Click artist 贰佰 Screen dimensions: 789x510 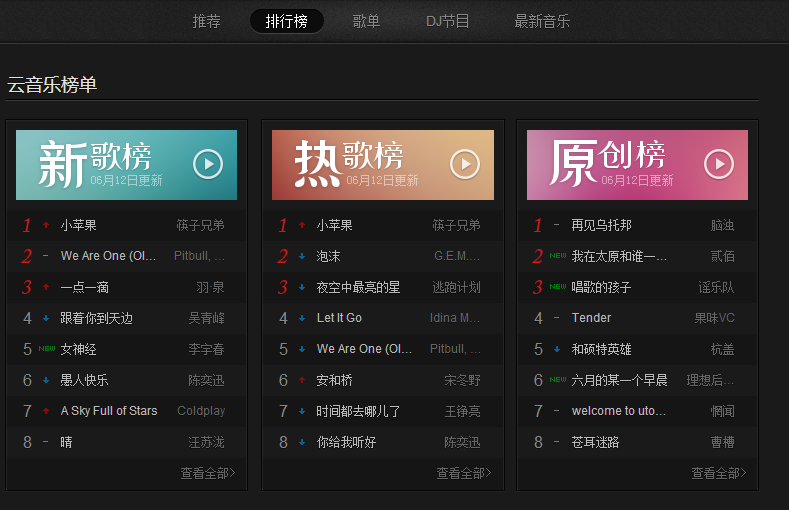(723, 256)
